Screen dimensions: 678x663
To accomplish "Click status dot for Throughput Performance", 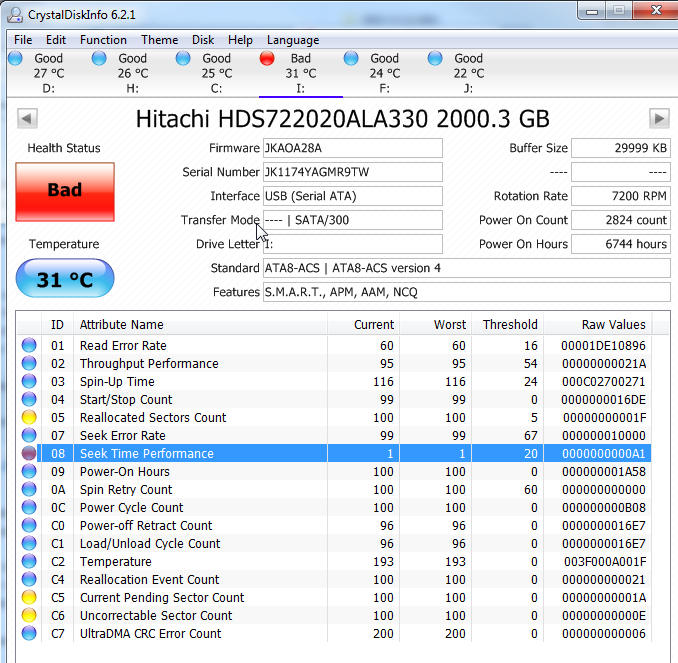I will [29, 363].
